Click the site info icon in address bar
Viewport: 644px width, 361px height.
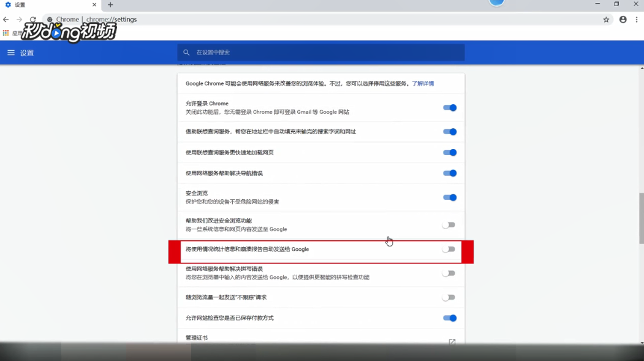click(x=50, y=19)
